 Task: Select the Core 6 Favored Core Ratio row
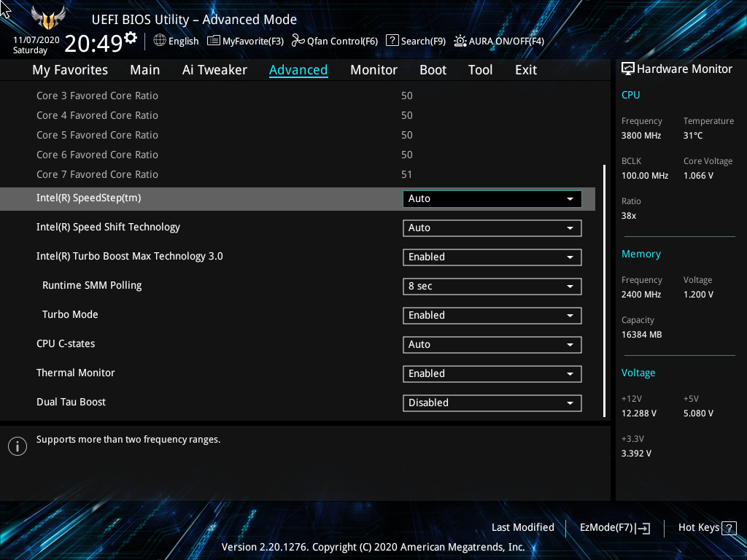click(298, 155)
